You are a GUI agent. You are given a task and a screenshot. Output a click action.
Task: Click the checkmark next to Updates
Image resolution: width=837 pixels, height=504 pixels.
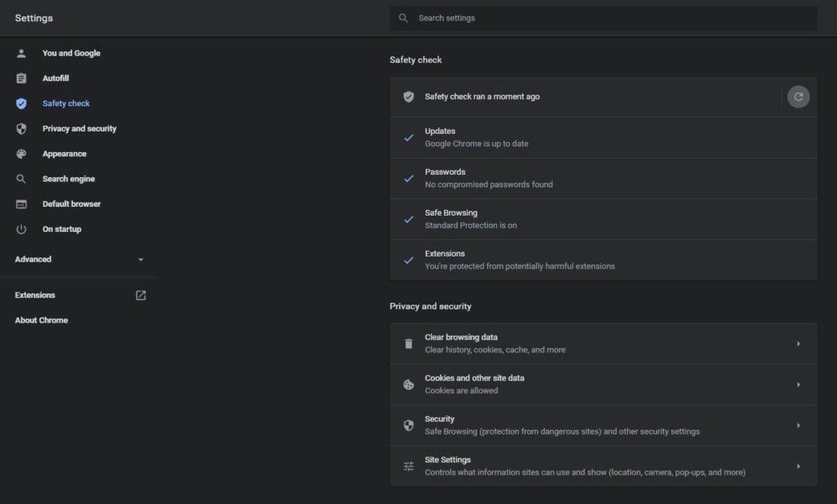point(409,137)
